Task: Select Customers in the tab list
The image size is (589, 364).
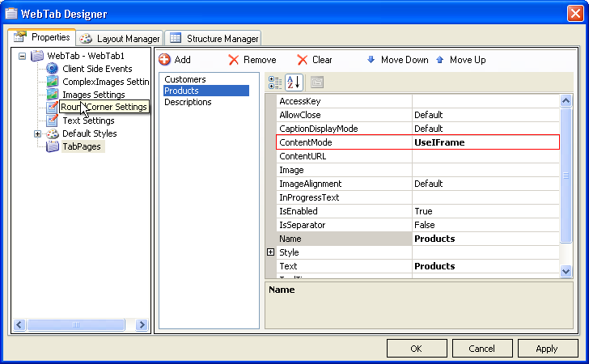Action: coord(185,79)
